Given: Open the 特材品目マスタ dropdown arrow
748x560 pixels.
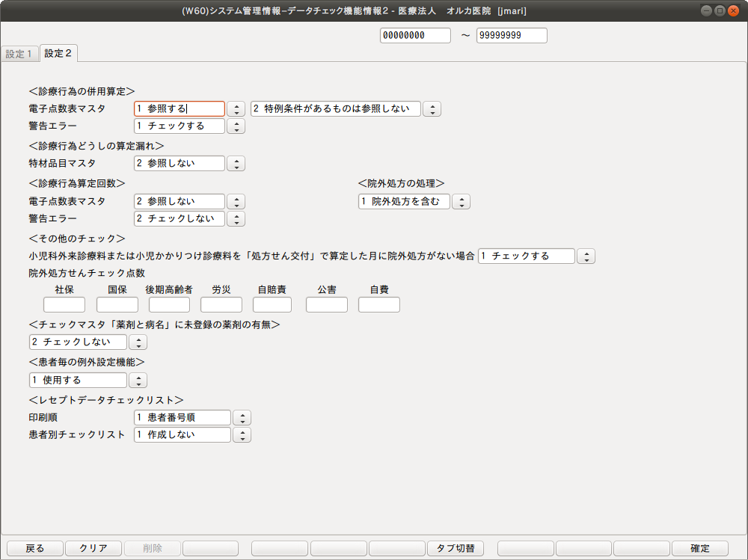Looking at the screenshot, I should [236, 164].
